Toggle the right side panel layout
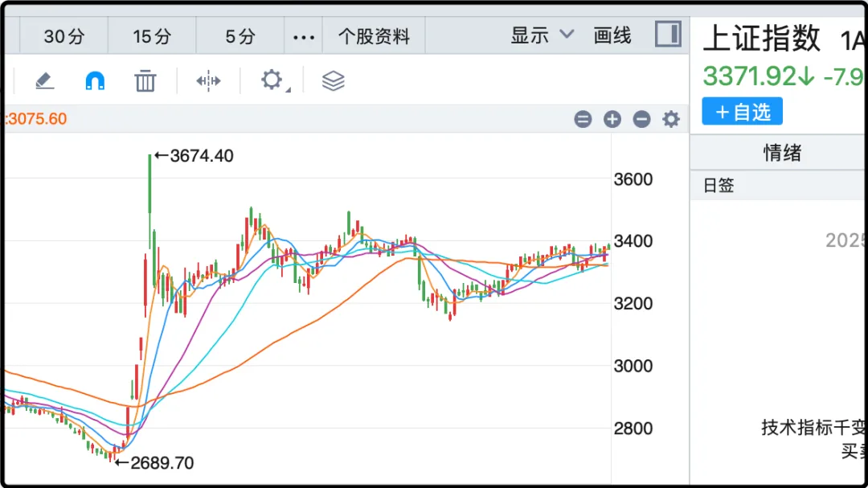 point(668,35)
